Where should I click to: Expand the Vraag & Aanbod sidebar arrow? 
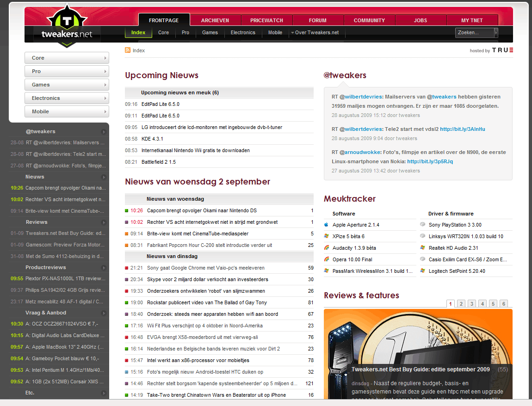(104, 313)
